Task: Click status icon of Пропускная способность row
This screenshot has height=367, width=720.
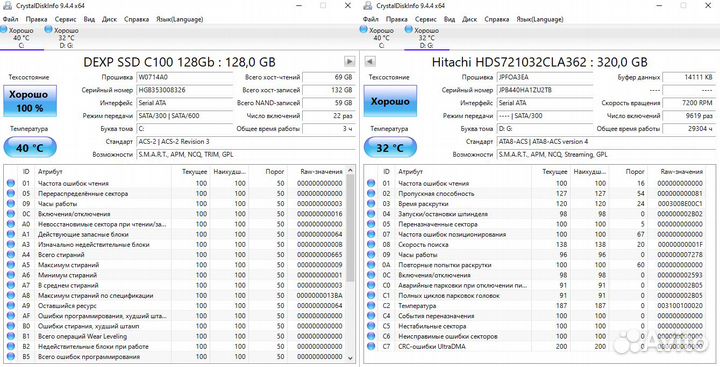Action: click(371, 193)
